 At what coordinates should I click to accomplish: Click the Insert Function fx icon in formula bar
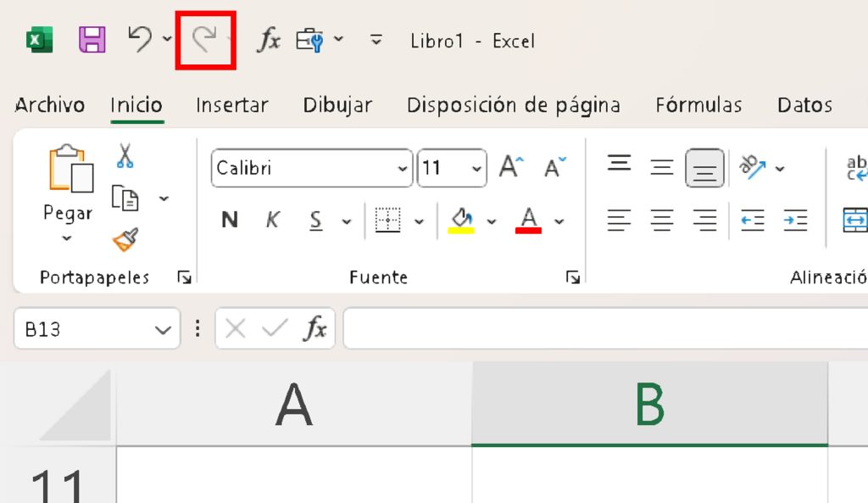pos(316,329)
